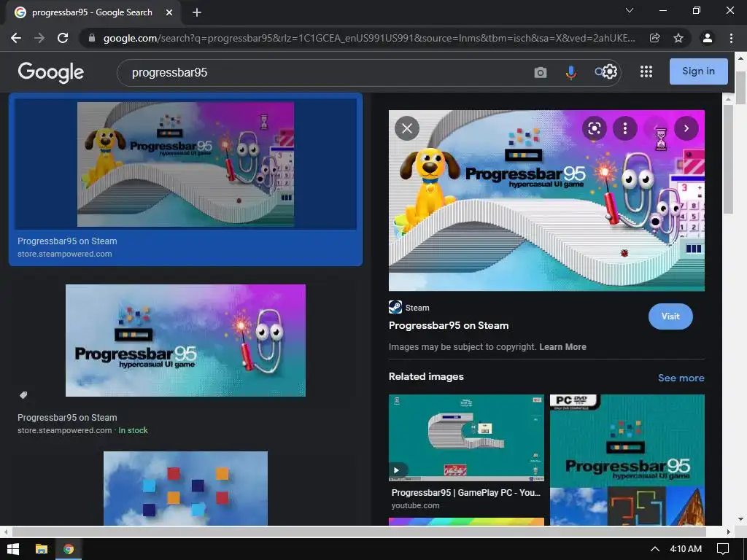Click the preview panel scrollbar
The image size is (747, 560).
click(728, 160)
